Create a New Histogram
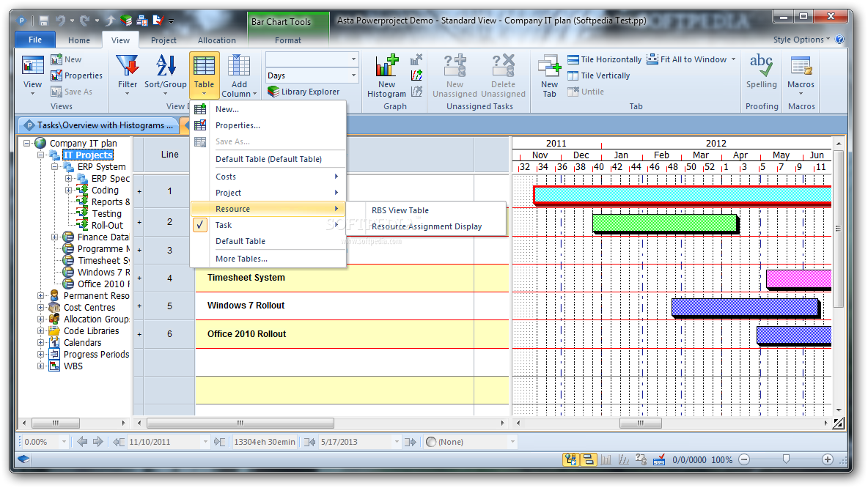868x488 pixels. [386, 75]
